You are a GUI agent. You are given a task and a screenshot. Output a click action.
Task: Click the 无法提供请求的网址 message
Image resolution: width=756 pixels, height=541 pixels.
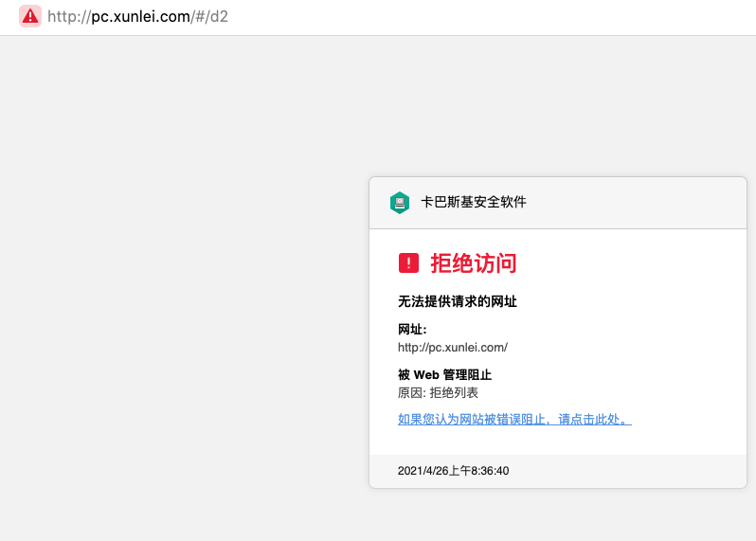point(457,302)
